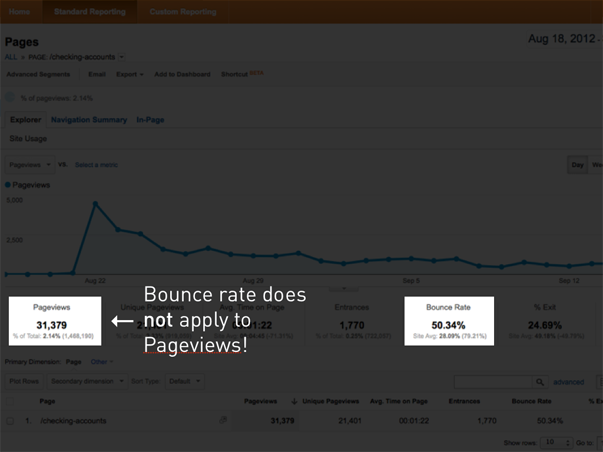The width and height of the screenshot is (603, 452).
Task: Click the date range Aug 18, 2012
Action: pyautogui.click(x=561, y=39)
